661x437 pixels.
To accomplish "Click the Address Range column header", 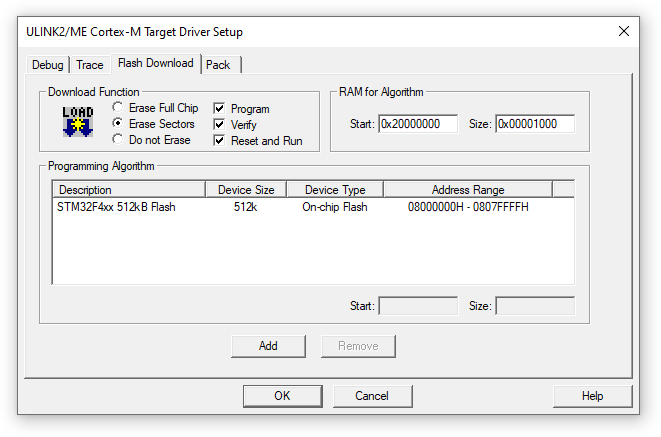I will (468, 190).
